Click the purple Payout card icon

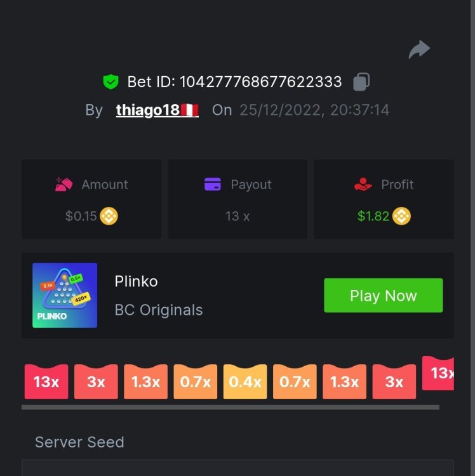coord(213,184)
